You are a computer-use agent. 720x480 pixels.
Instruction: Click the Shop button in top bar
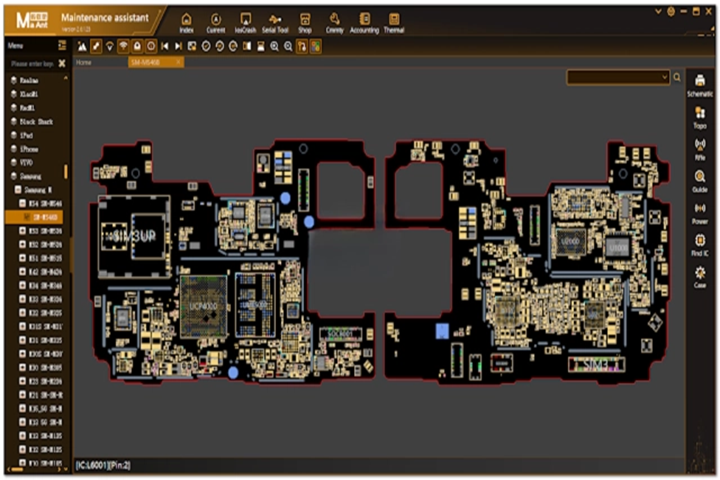pos(304,23)
